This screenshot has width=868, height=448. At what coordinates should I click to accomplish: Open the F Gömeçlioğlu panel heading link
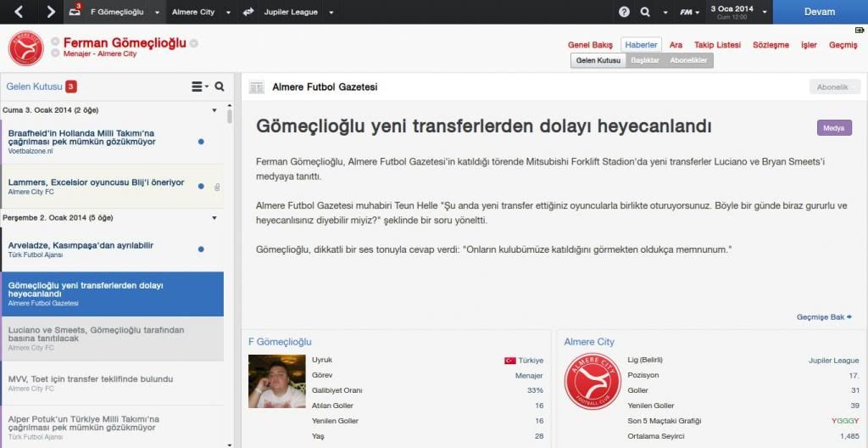coord(280,342)
